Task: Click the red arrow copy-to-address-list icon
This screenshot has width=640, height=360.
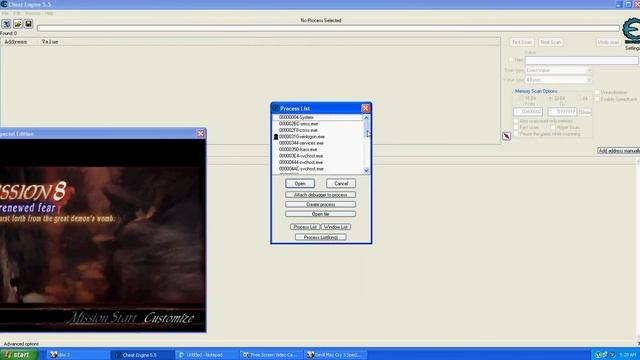Action: 506,136
